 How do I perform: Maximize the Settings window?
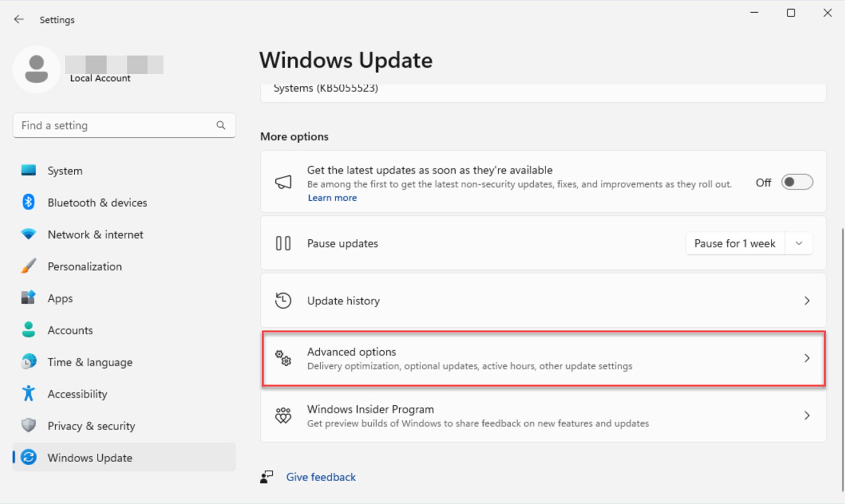tap(791, 13)
